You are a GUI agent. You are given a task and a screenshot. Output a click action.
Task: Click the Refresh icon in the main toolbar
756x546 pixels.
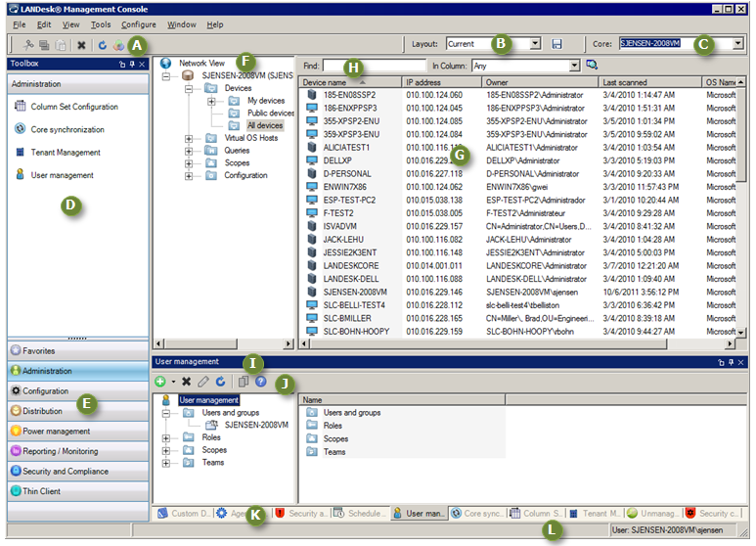pos(103,45)
